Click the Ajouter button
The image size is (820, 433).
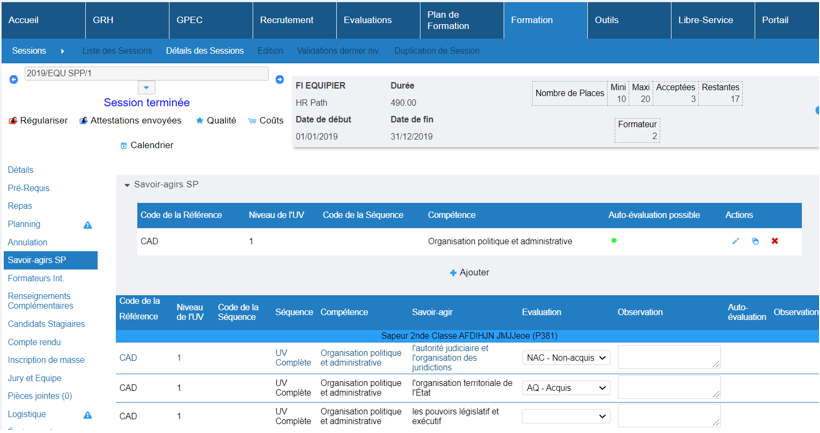tap(469, 272)
